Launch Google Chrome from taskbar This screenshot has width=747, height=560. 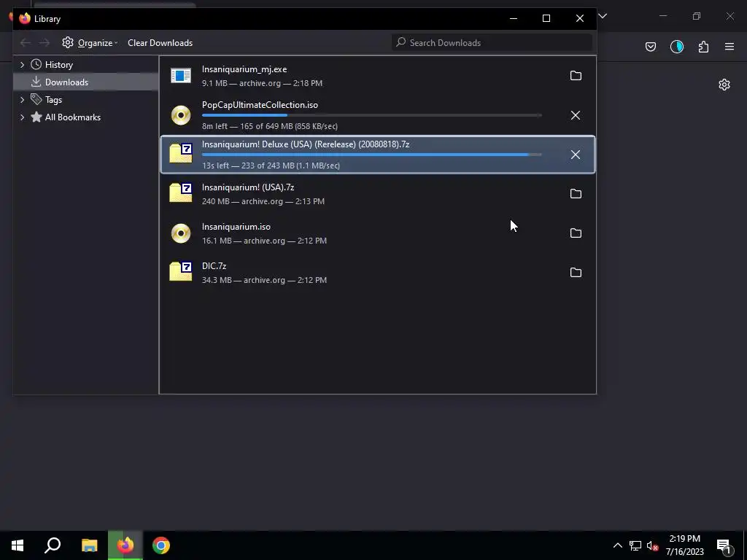[161, 545]
